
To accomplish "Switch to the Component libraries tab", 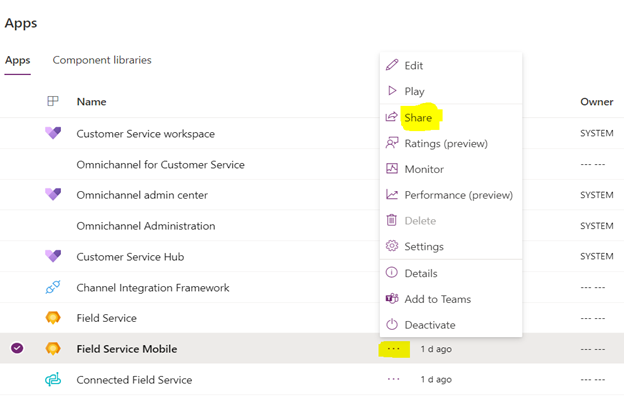I will click(102, 60).
